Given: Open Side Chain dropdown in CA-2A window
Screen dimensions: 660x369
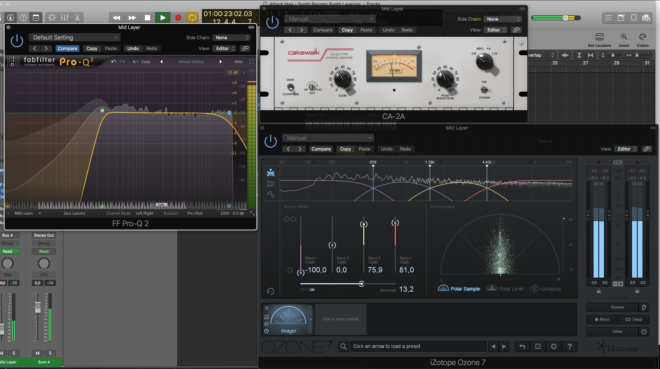Looking at the screenshot, I should click(x=503, y=19).
